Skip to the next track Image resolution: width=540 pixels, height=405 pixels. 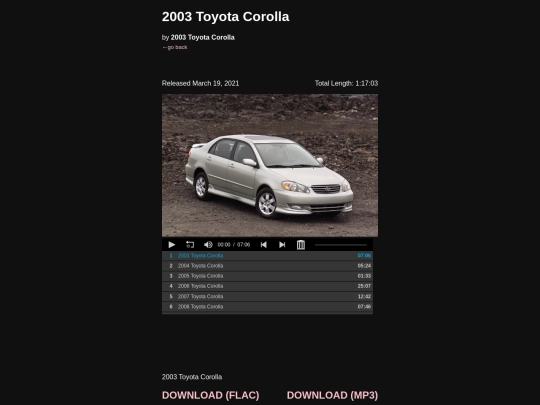(x=282, y=245)
